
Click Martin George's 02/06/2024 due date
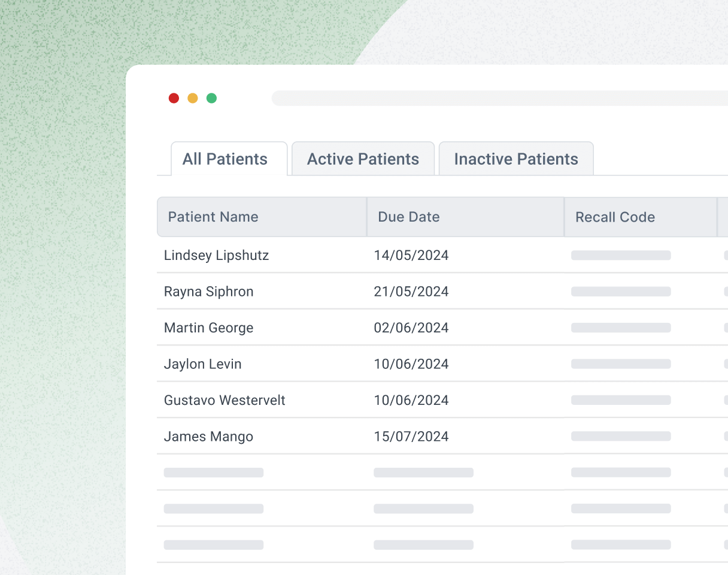coord(411,328)
